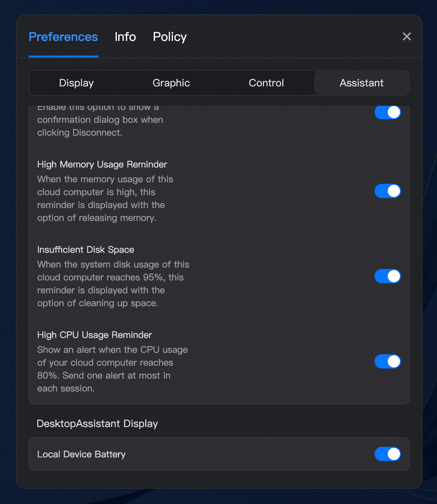This screenshot has width=437, height=504.
Task: Disable the High Memory Usage Reminder toggle
Action: (387, 191)
